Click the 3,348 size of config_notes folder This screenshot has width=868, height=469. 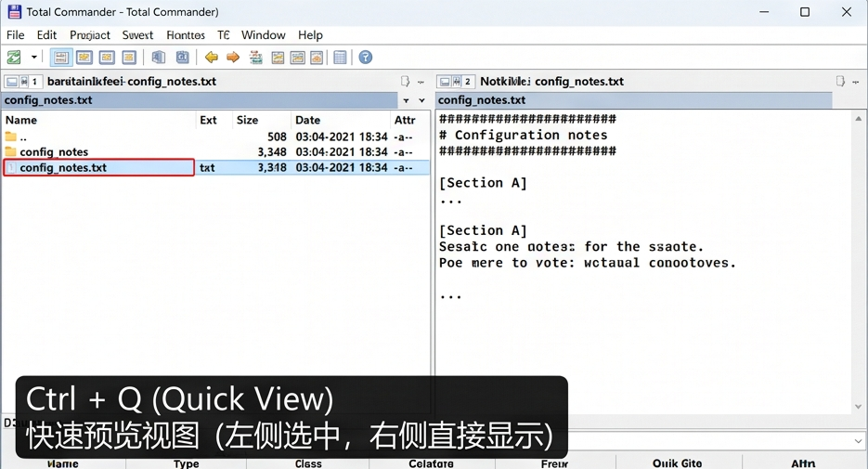(272, 151)
